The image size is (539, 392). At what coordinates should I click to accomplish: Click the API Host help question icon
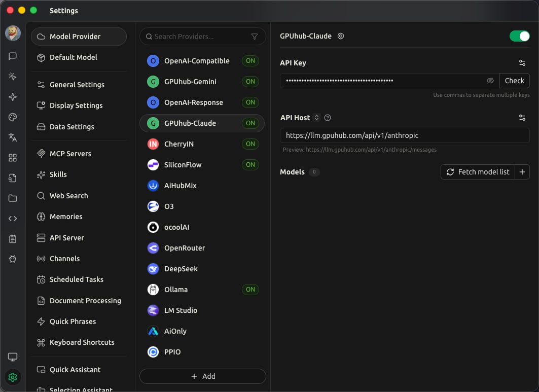pos(328,118)
